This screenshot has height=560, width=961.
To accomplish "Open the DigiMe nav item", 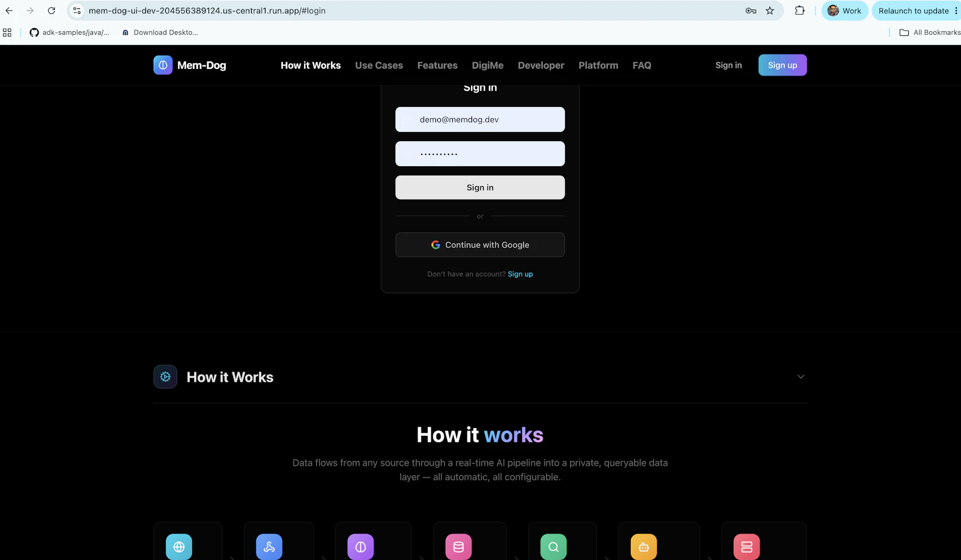I will click(x=488, y=65).
